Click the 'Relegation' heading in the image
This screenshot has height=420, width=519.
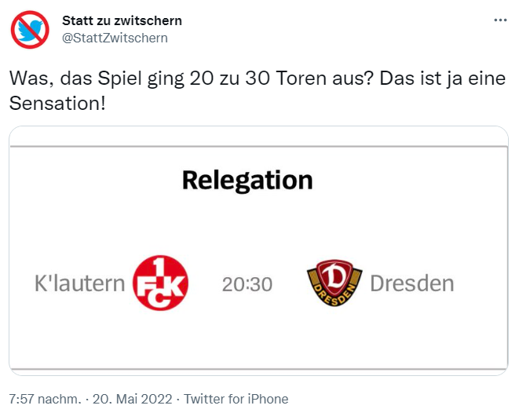pyautogui.click(x=247, y=181)
